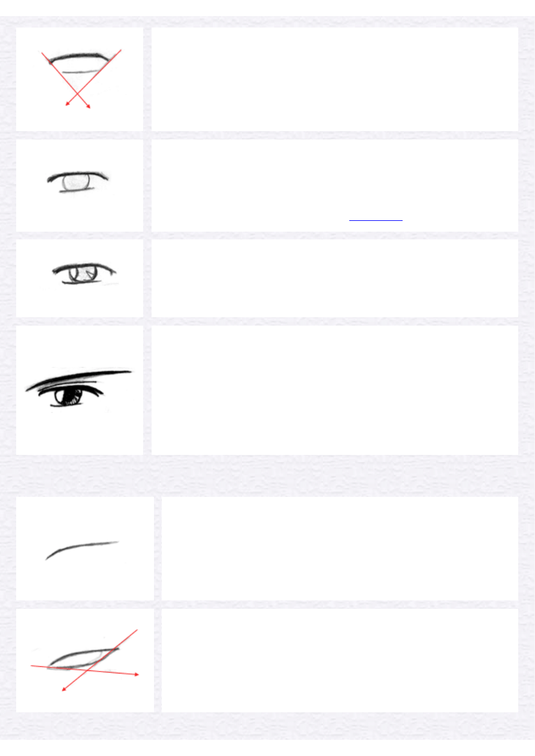Select the small eye sketch with pupil highlight
535x756 pixels.
tap(80, 278)
